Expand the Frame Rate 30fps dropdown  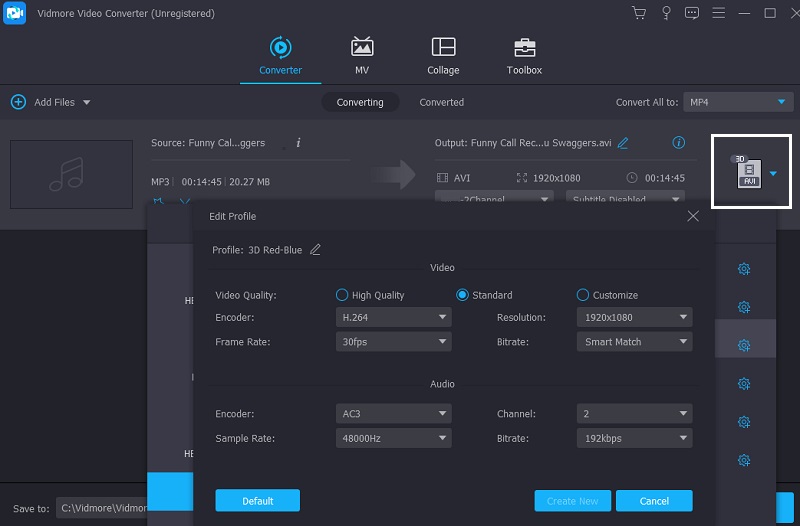pos(394,342)
